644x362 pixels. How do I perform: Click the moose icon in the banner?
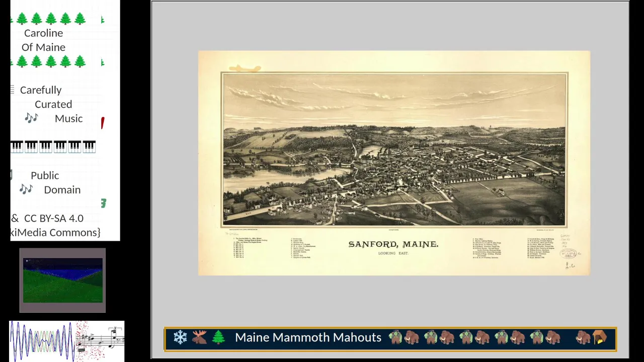(199, 337)
